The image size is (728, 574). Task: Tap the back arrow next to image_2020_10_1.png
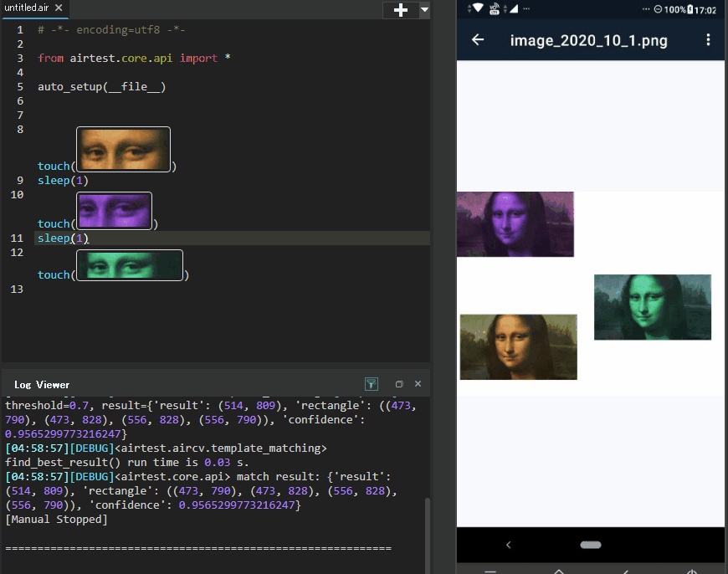[x=475, y=38]
